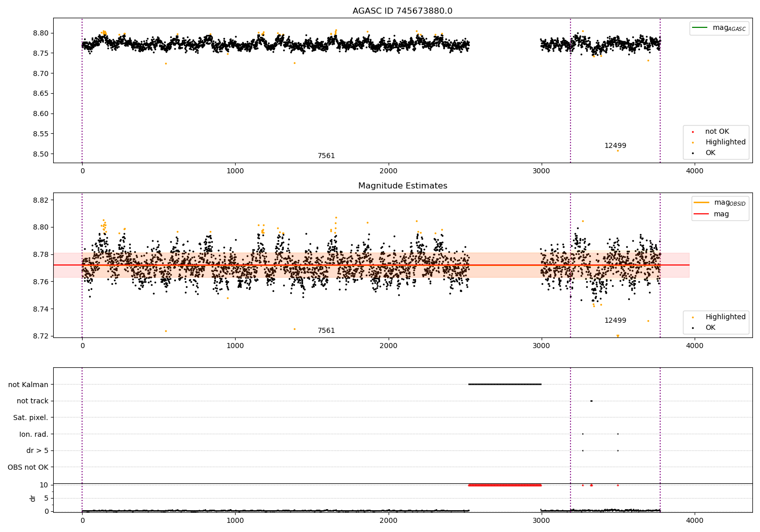Click the 8.82 tick label in middle plot

[40, 200]
